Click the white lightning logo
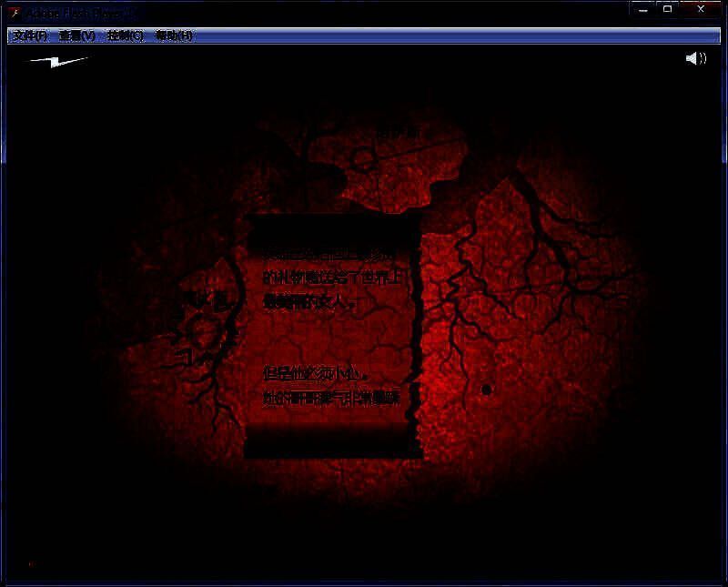Screen dimensions: 728x587 [x=57, y=62]
